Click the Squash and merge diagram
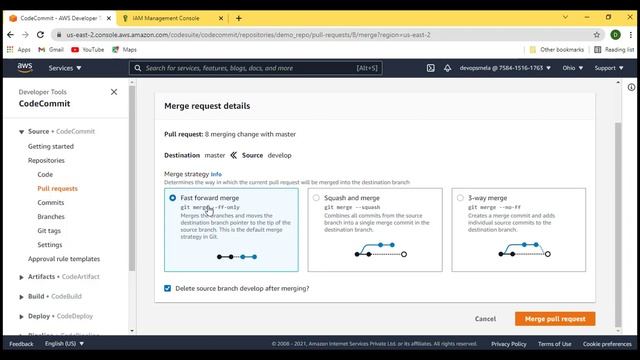640x360 pixels. pos(380,250)
